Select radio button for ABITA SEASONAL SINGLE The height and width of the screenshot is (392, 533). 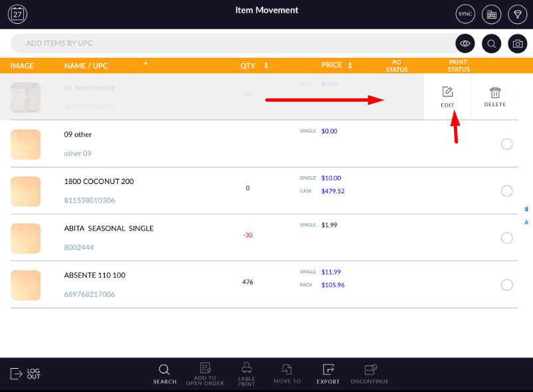[506, 238]
